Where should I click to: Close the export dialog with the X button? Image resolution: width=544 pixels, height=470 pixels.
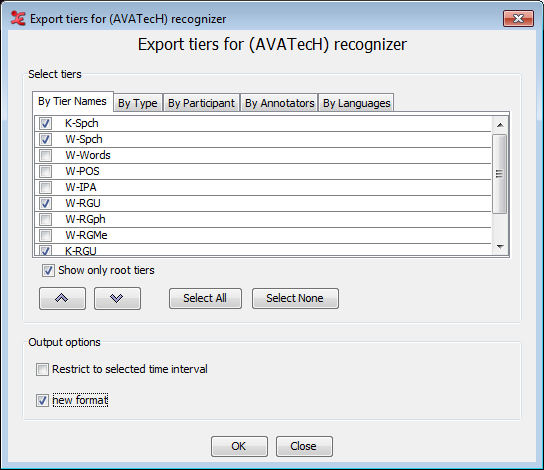[518, 18]
